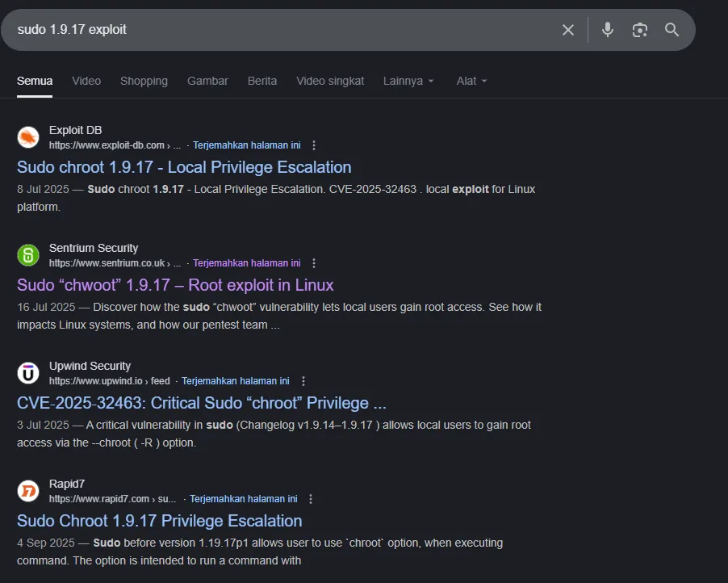Start voice search with microphone icon

(608, 30)
